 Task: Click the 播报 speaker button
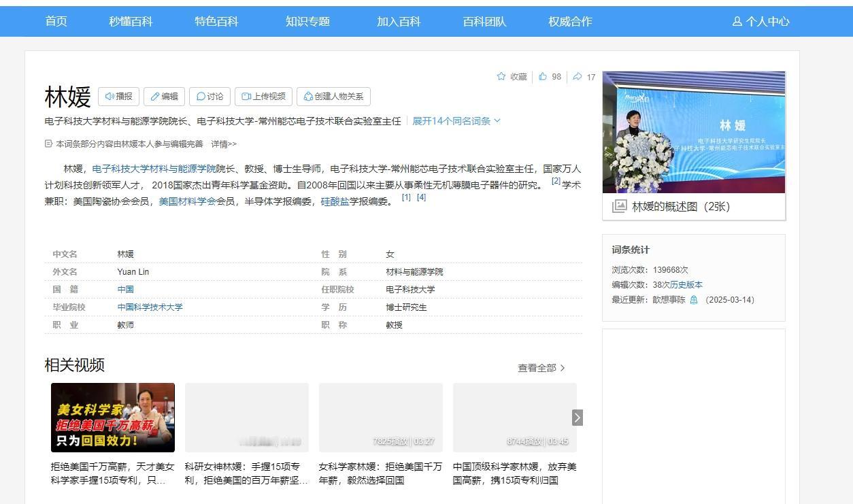pyautogui.click(x=118, y=97)
